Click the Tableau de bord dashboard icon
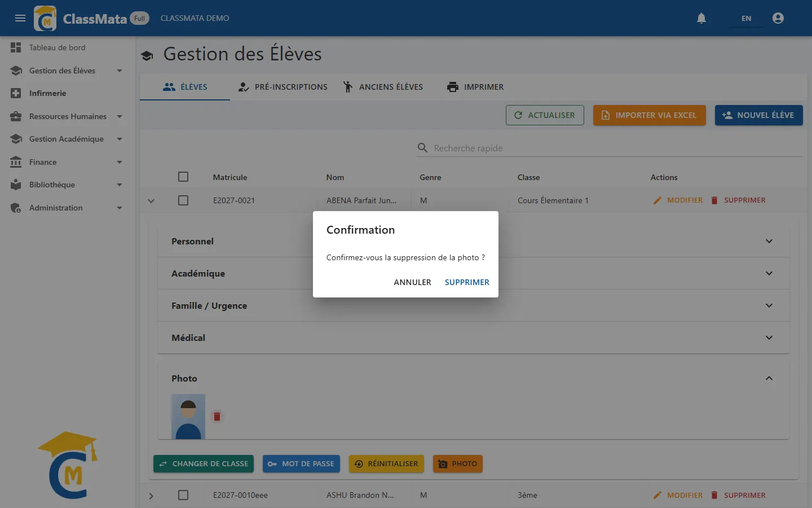812x508 pixels. pyautogui.click(x=16, y=47)
